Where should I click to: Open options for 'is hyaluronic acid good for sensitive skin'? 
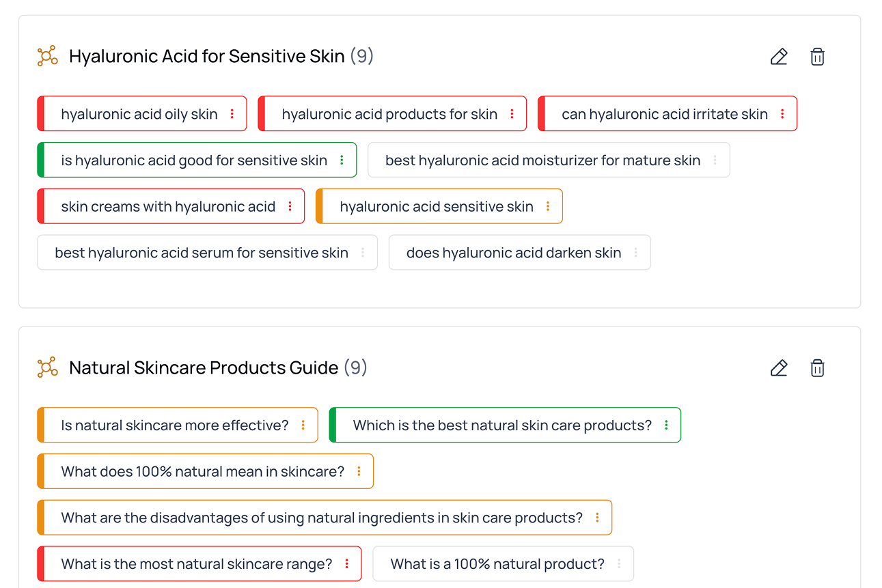pos(342,160)
